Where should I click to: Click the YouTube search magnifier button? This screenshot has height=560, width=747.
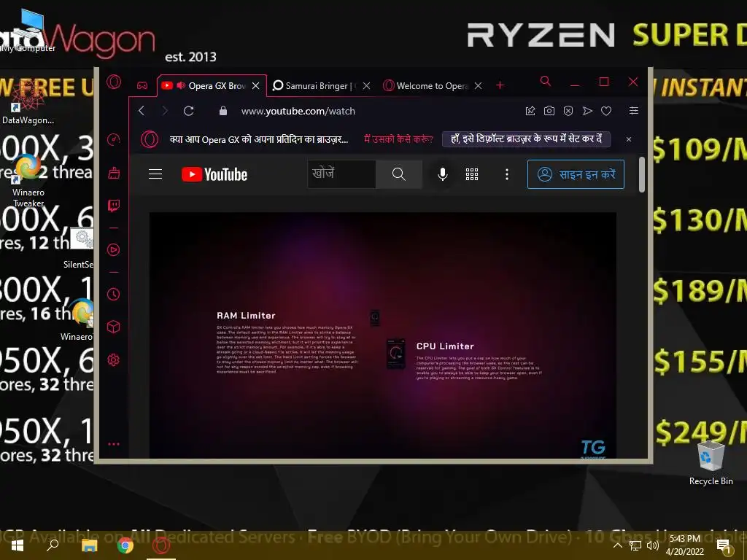[x=399, y=174]
